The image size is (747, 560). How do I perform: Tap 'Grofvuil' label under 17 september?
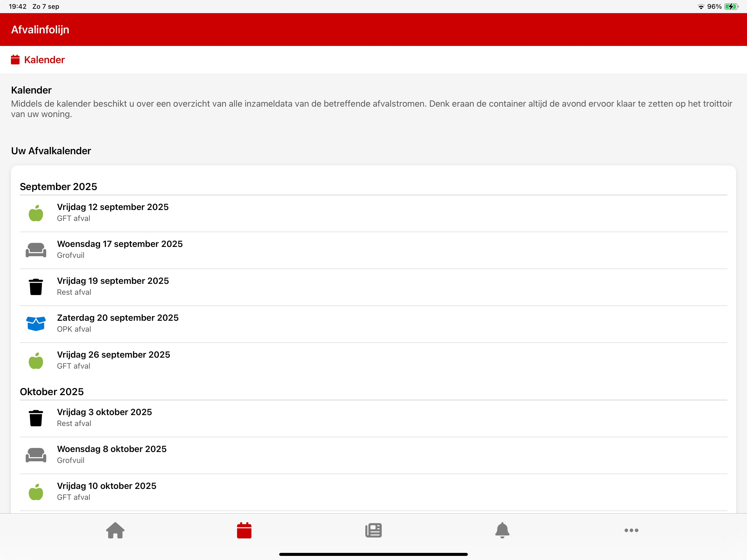[71, 255]
